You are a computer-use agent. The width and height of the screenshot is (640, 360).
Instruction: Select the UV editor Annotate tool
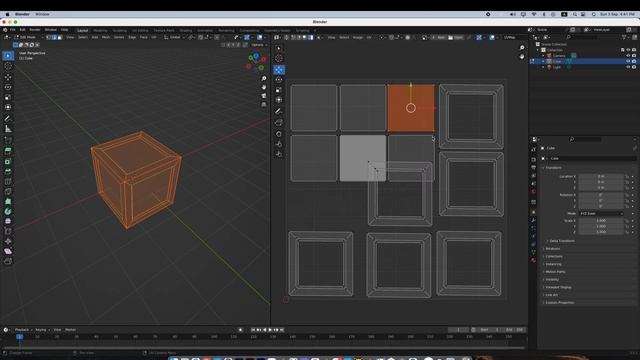coord(279,111)
